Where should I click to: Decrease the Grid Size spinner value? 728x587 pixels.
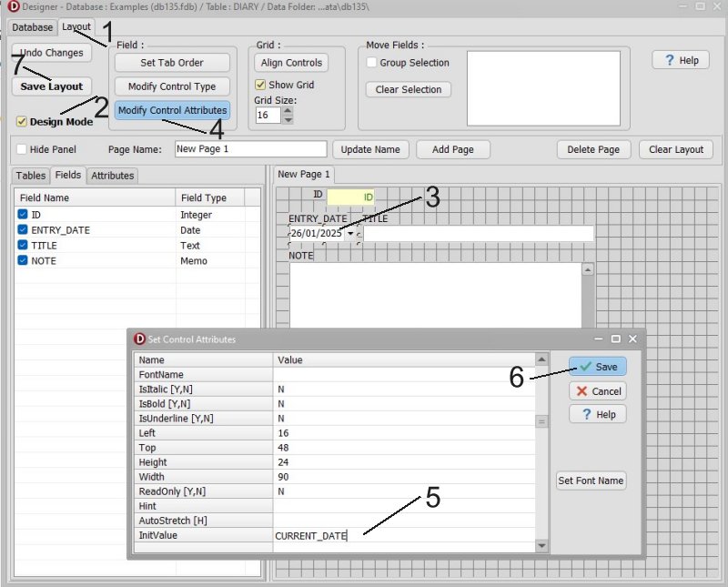[288, 119]
